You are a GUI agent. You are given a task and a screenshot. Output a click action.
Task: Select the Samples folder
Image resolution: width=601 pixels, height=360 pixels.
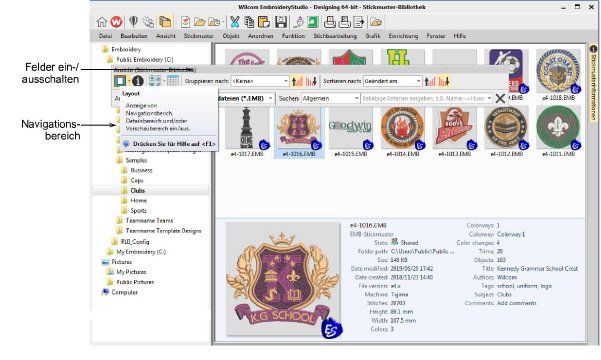[136, 160]
